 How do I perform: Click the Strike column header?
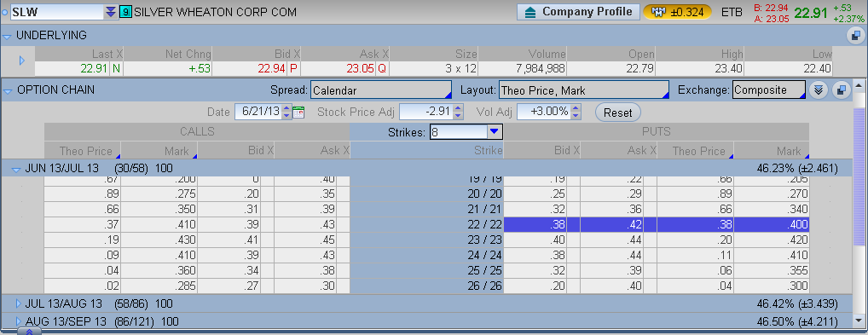pyautogui.click(x=427, y=151)
